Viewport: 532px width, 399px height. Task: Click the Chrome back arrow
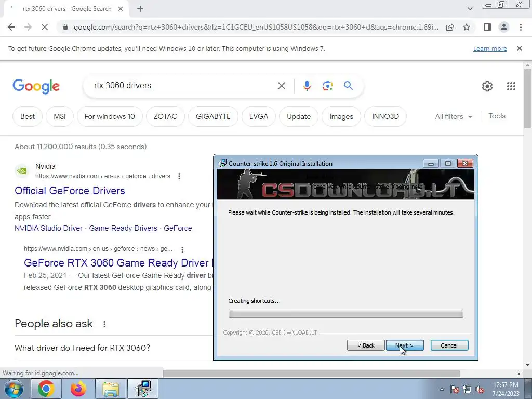coord(11,27)
